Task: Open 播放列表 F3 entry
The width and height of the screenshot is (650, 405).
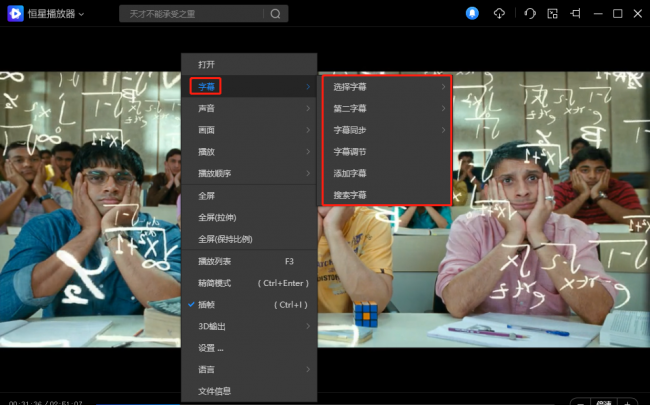Action: click(249, 261)
